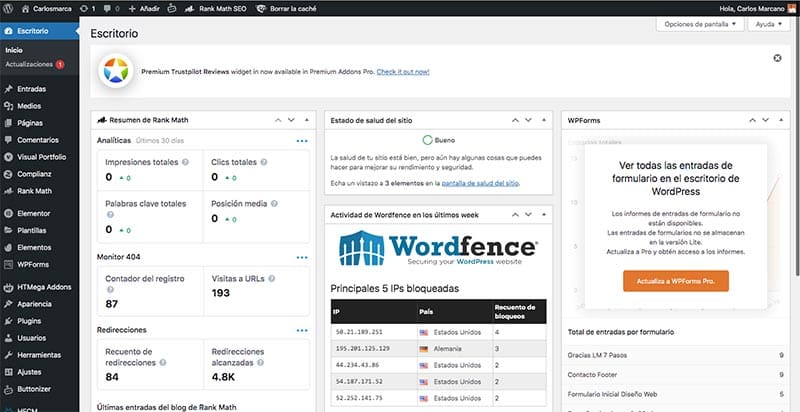Click help icon beside Redirecciones alcanzadas
The height and width of the screenshot is (412, 800).
tap(260, 363)
